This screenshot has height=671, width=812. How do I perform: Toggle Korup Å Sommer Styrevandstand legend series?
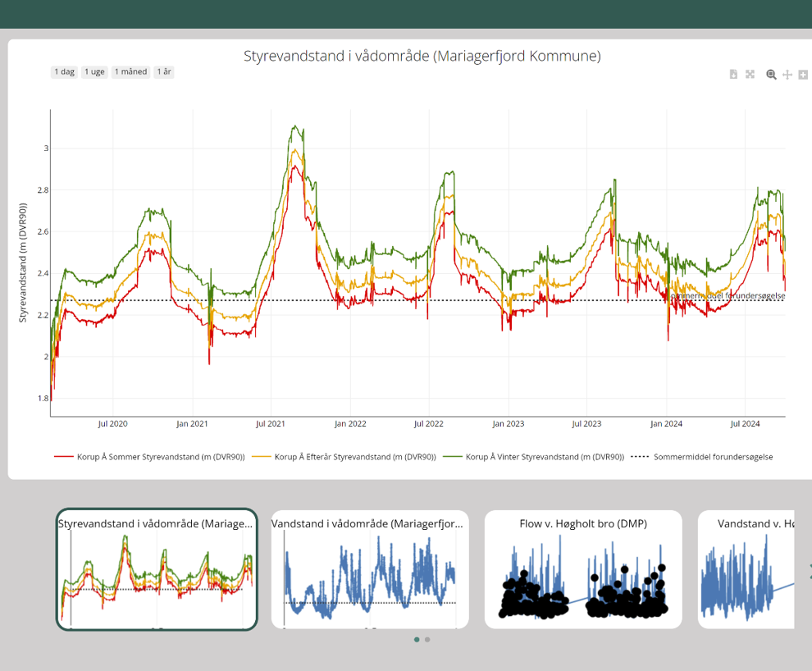(x=149, y=457)
